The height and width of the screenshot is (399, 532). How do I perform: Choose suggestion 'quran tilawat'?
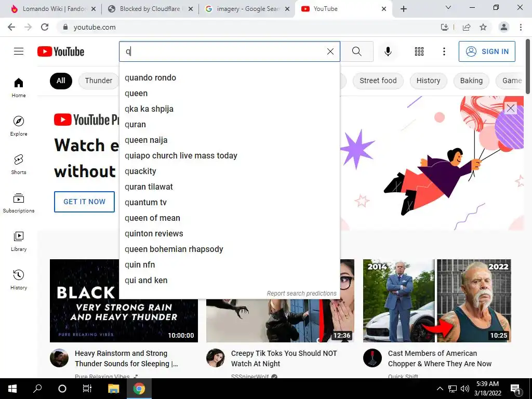229,187
